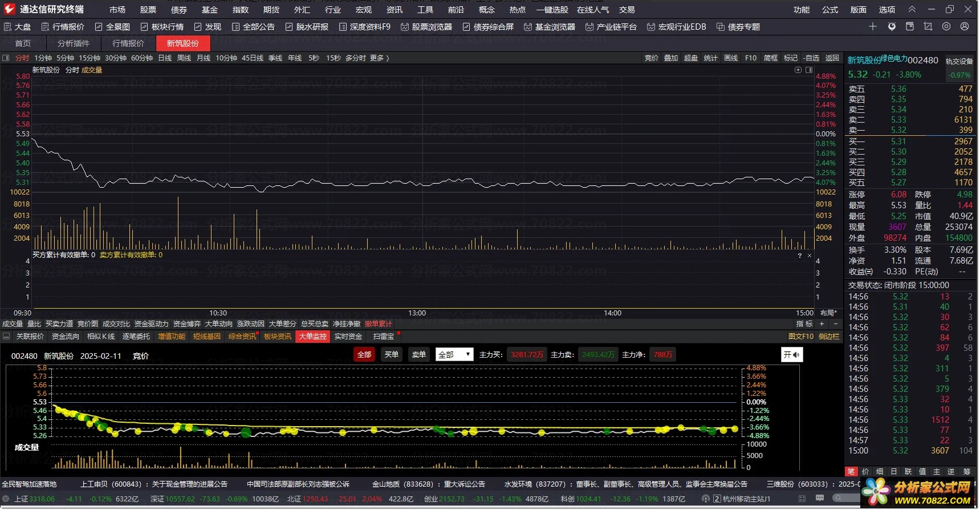Open the user account icon

coord(965,26)
